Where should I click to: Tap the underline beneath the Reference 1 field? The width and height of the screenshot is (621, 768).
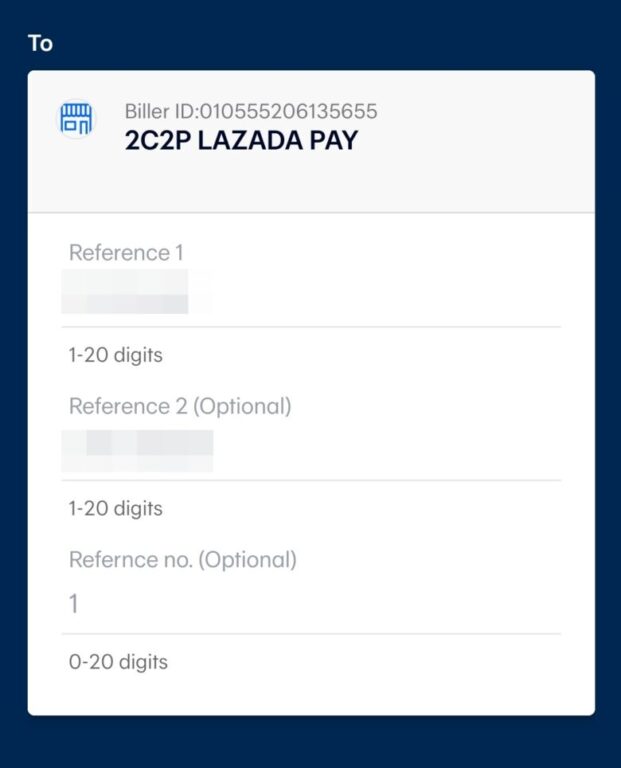click(x=310, y=327)
